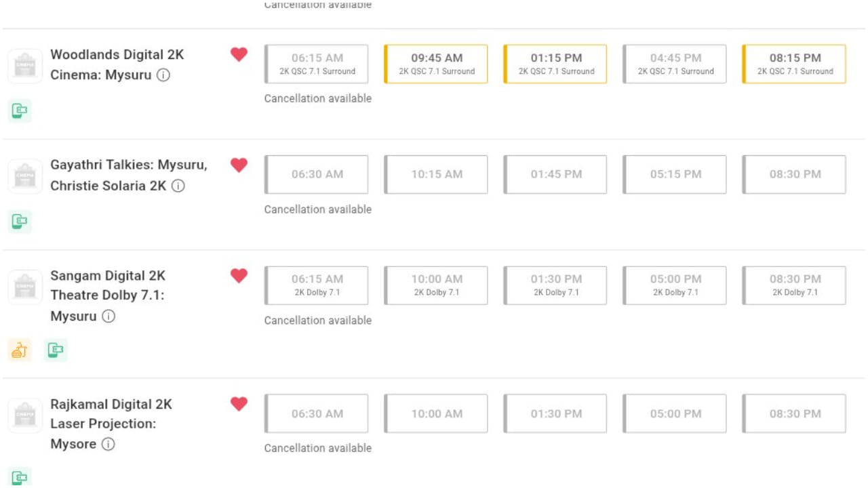This screenshot has width=868, height=488.
Task: Show info for Gayathri Talkies Christie Solaria
Action: click(x=178, y=186)
